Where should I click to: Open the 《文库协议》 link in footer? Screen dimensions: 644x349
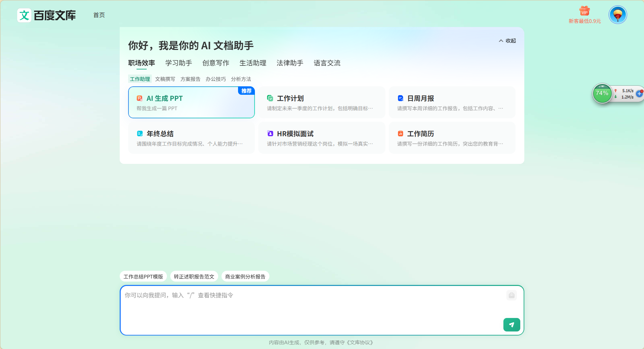[x=360, y=343]
